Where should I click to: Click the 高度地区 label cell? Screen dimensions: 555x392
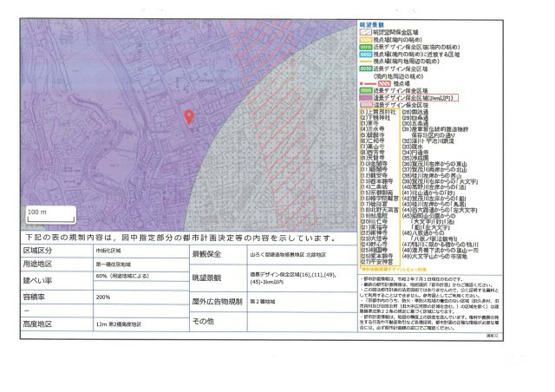56,324
